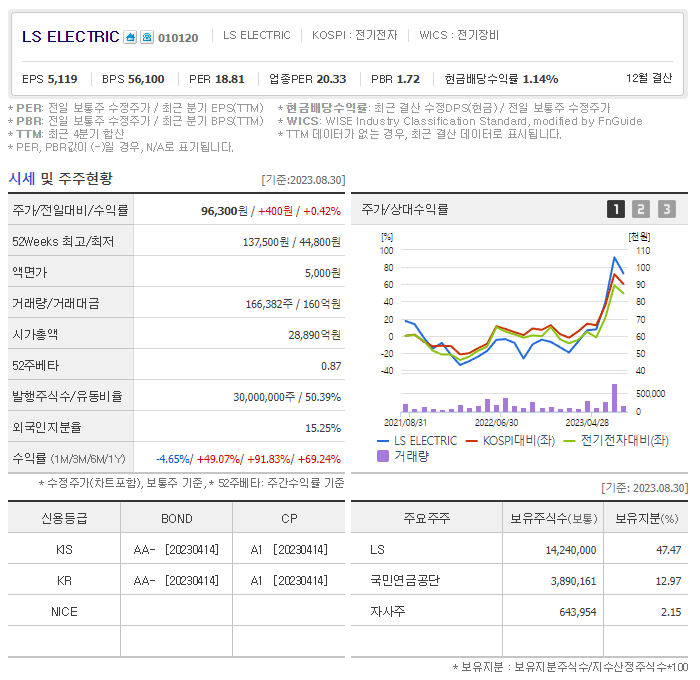Select 업종PER value 20.33
Viewport: 700px width, 680px height.
pyautogui.click(x=331, y=79)
